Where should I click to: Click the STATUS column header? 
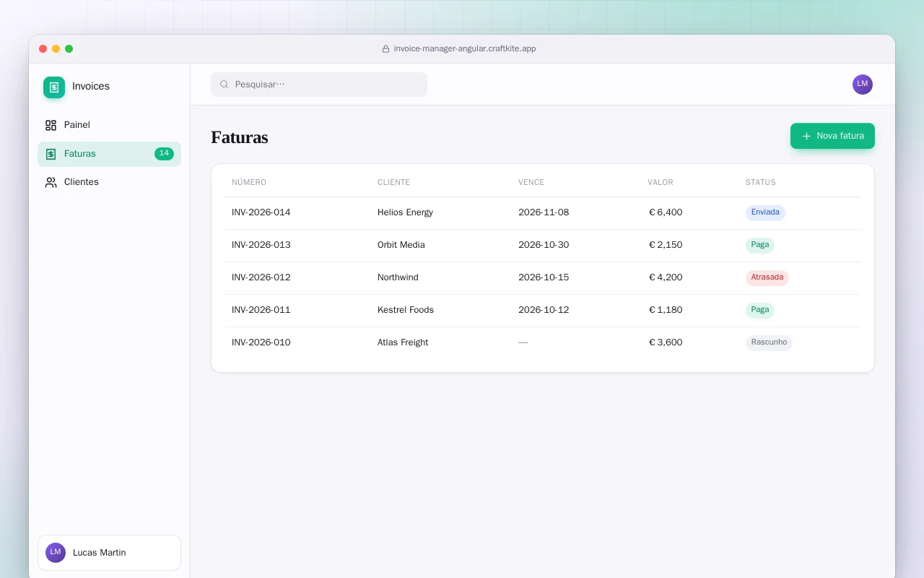(761, 182)
